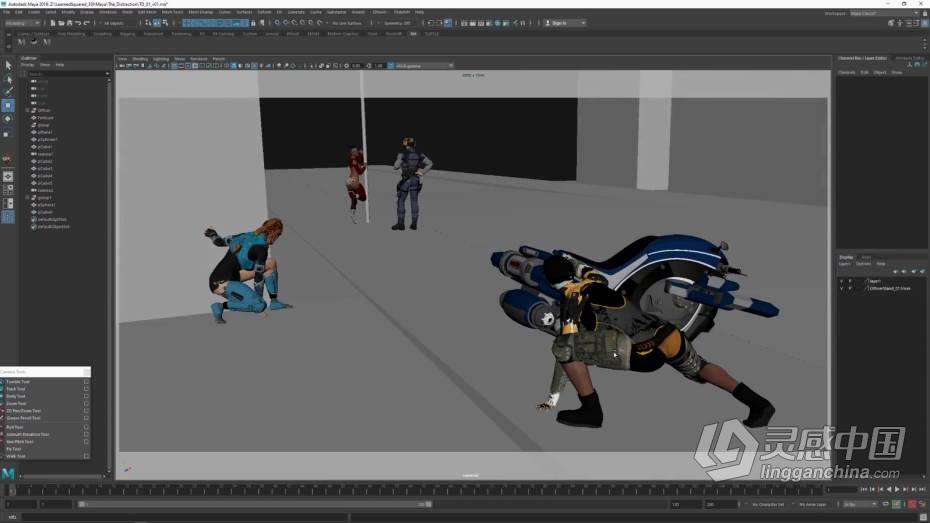This screenshot has height=523, width=930.
Task: Click the time slider current frame marker
Action: point(10,490)
